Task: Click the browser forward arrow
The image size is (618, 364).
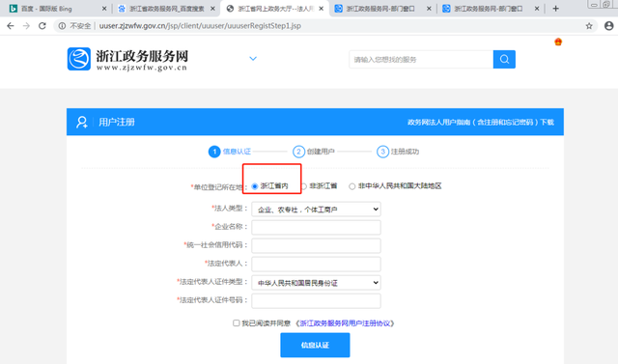Action: 26,26
